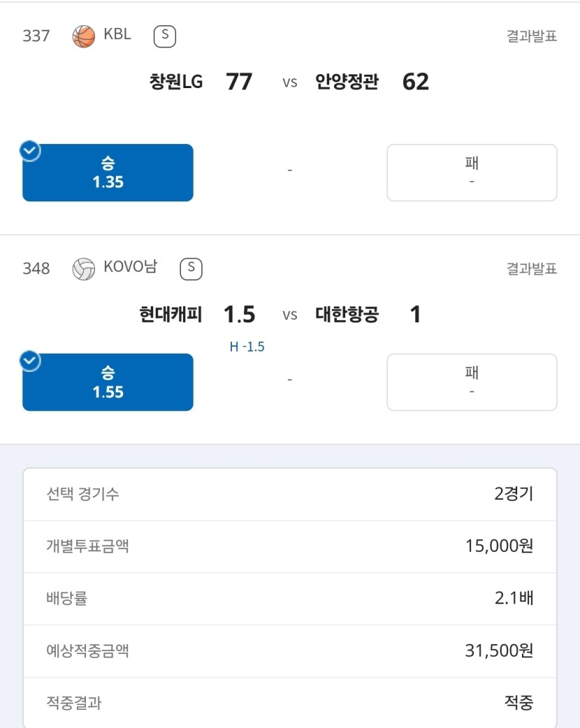Click the 배당률 2.1배 row
The height and width of the screenshot is (728, 580).
[290, 599]
